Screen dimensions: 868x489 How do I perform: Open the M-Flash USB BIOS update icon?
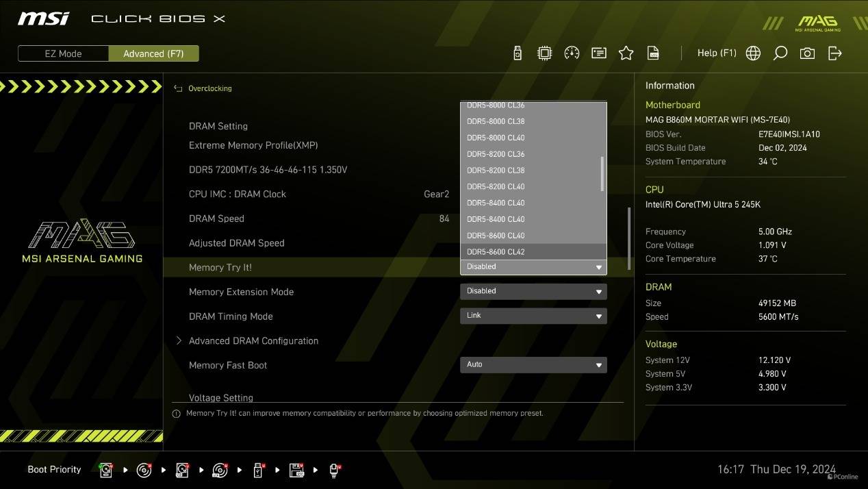pos(518,53)
